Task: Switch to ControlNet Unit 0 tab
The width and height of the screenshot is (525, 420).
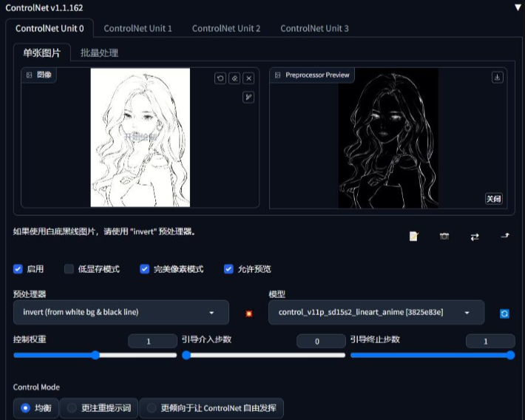Action: [x=50, y=29]
